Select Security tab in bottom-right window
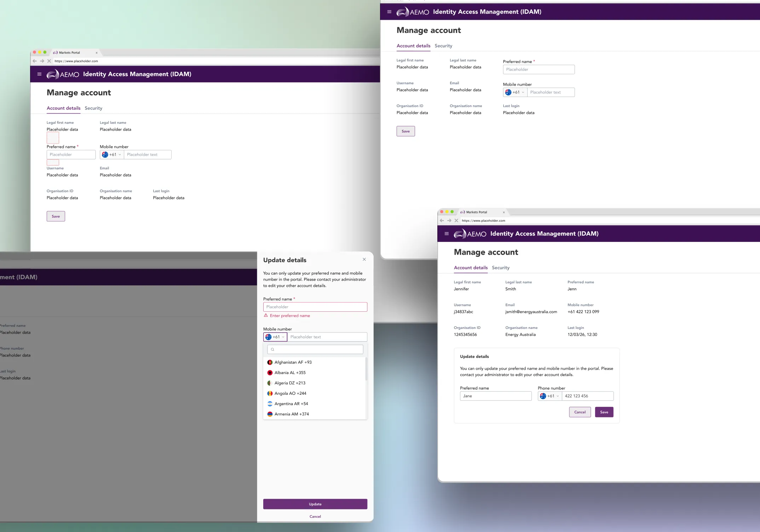The image size is (760, 532). [x=501, y=268]
